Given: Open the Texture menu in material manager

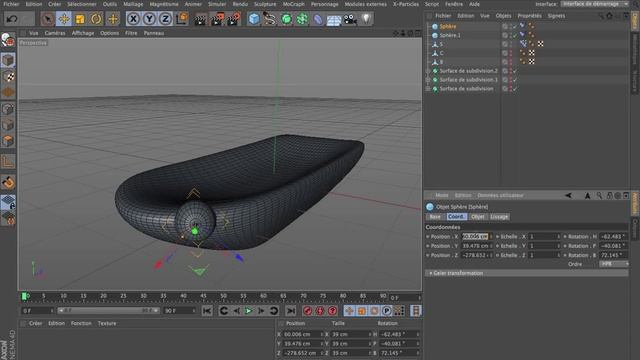Looking at the screenshot, I should [x=107, y=323].
